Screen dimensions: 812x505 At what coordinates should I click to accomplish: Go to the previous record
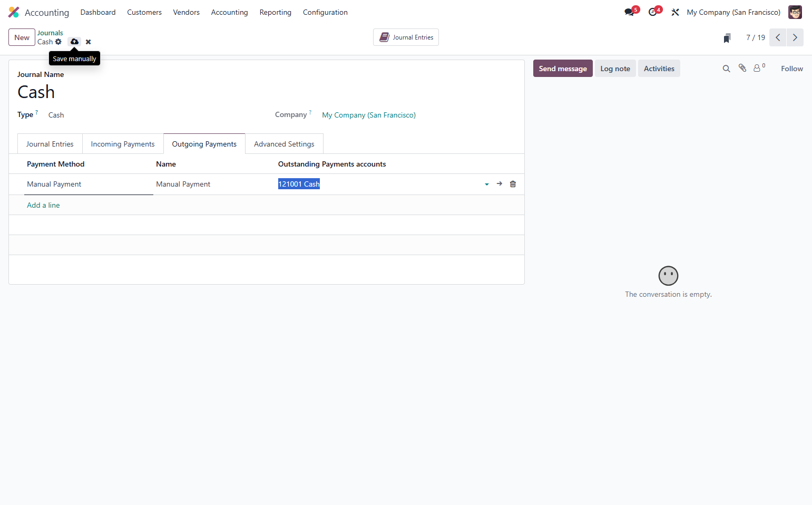[x=778, y=37]
